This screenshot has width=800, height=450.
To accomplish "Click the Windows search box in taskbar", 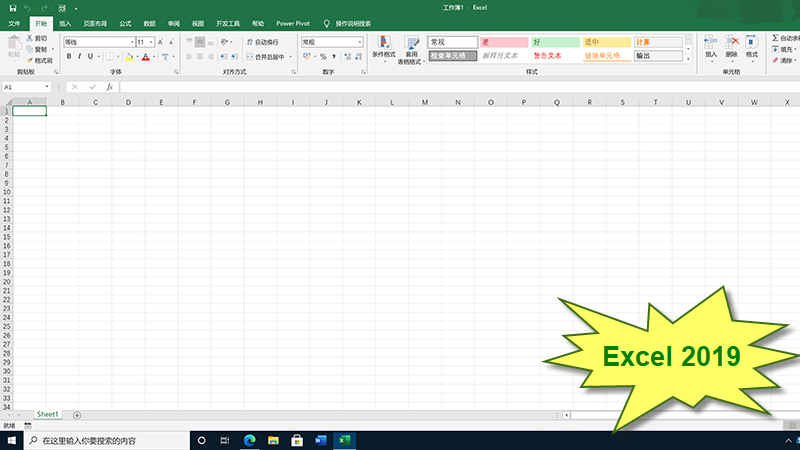I will [x=107, y=440].
